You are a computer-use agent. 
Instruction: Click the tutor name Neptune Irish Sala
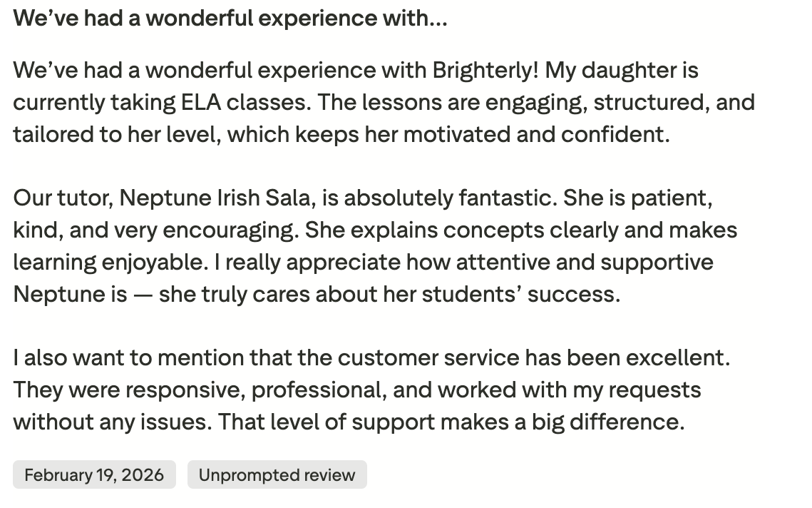pos(214,198)
